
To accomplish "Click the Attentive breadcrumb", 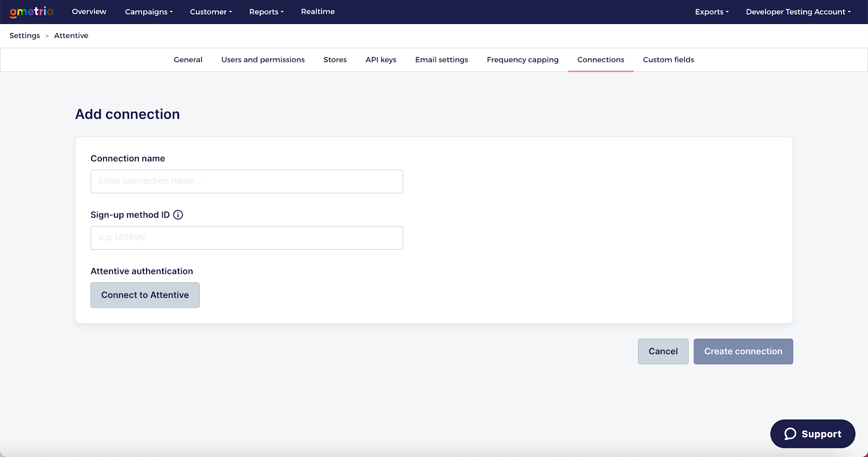I will click(x=71, y=36).
